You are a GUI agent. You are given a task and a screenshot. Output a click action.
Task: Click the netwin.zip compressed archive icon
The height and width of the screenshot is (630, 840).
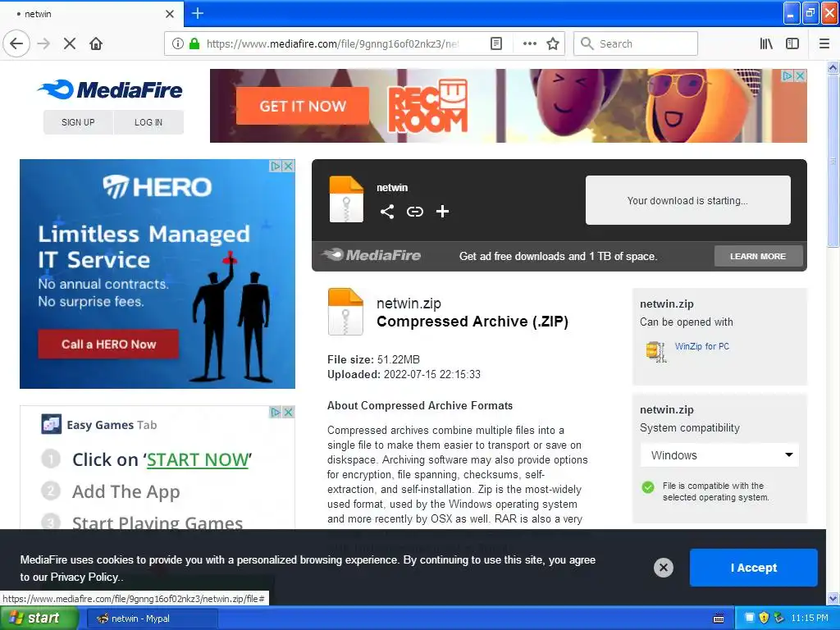pyautogui.click(x=345, y=312)
